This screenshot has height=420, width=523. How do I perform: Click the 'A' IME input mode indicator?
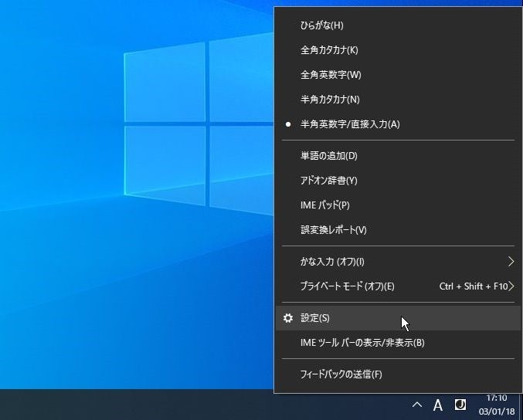click(x=437, y=405)
